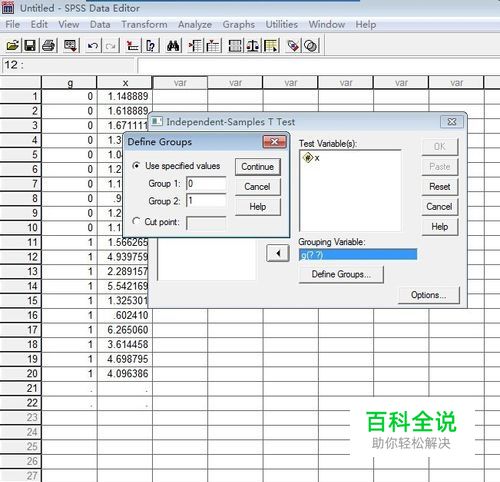The image size is (500, 482).
Task: Click the Go to Case toolbar icon
Action: click(133, 46)
